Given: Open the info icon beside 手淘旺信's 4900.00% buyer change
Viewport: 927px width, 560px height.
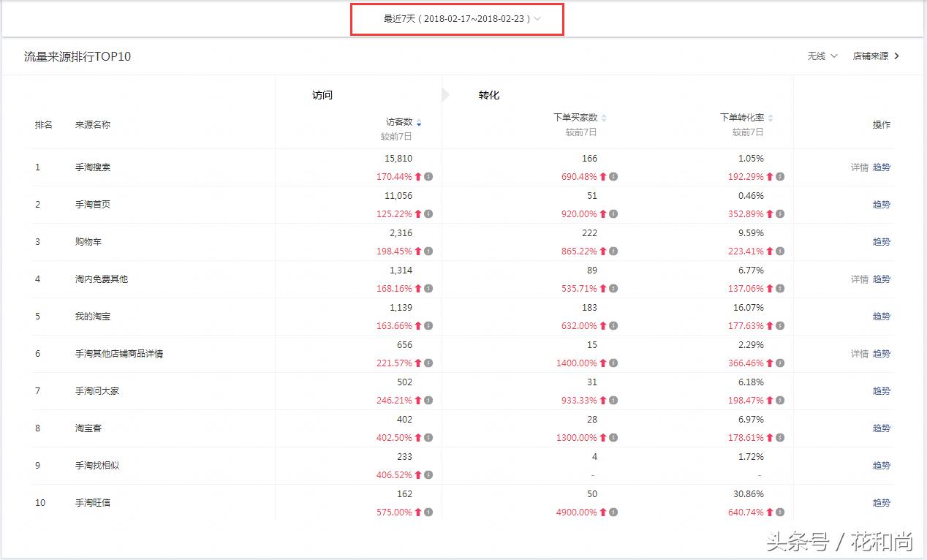Looking at the screenshot, I should (614, 512).
